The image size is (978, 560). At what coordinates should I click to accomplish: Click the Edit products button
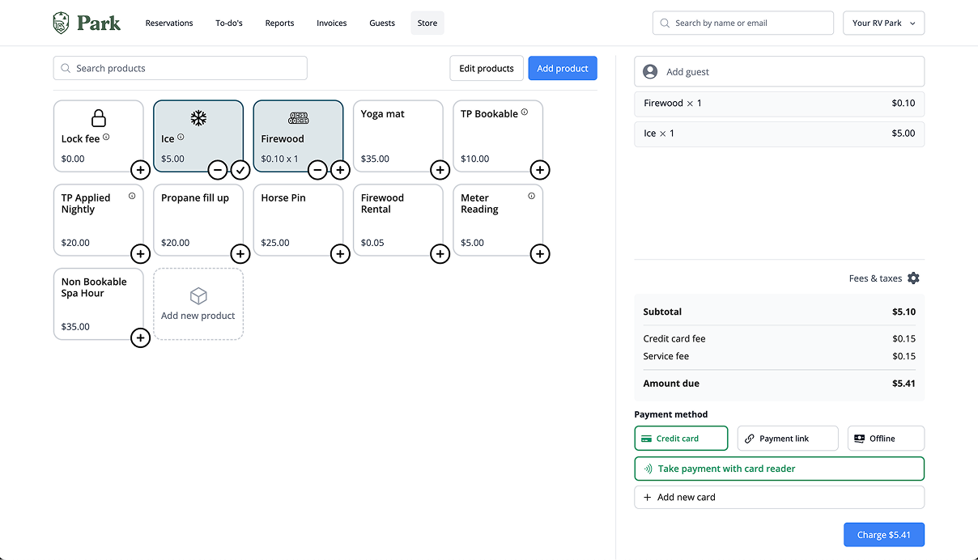(x=486, y=69)
